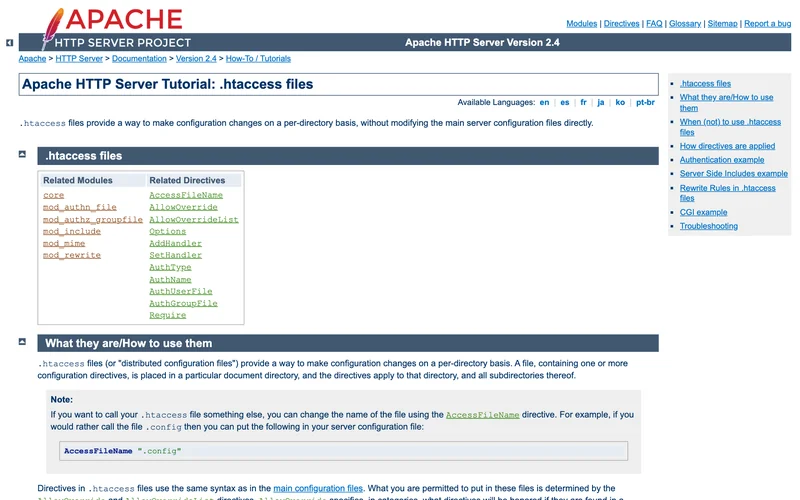Jump to 'When (not) to use .htaccess files'

pyautogui.click(x=730, y=127)
